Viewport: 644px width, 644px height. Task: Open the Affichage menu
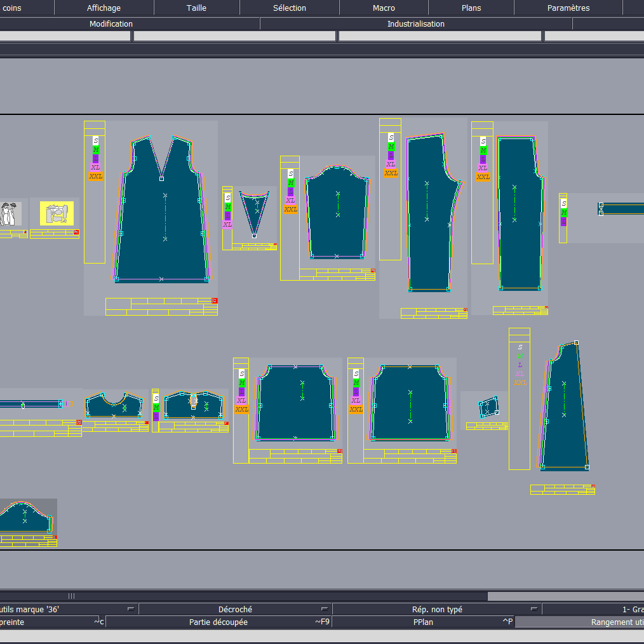[x=104, y=8]
